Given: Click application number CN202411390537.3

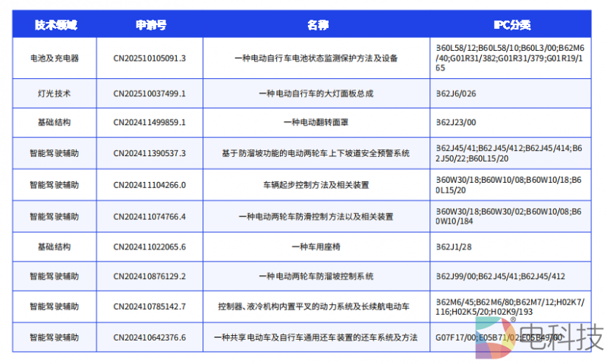Looking at the screenshot, I should [x=149, y=153].
